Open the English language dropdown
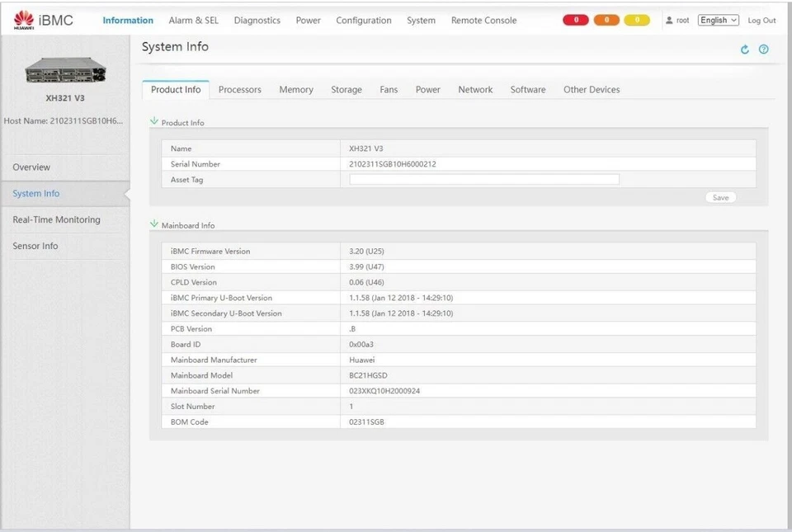Image resolution: width=792 pixels, height=532 pixels. [718, 19]
